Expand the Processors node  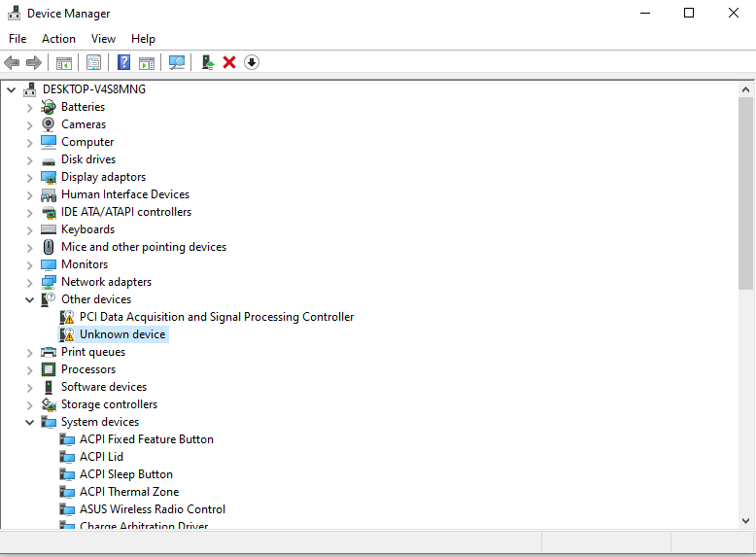tap(29, 370)
